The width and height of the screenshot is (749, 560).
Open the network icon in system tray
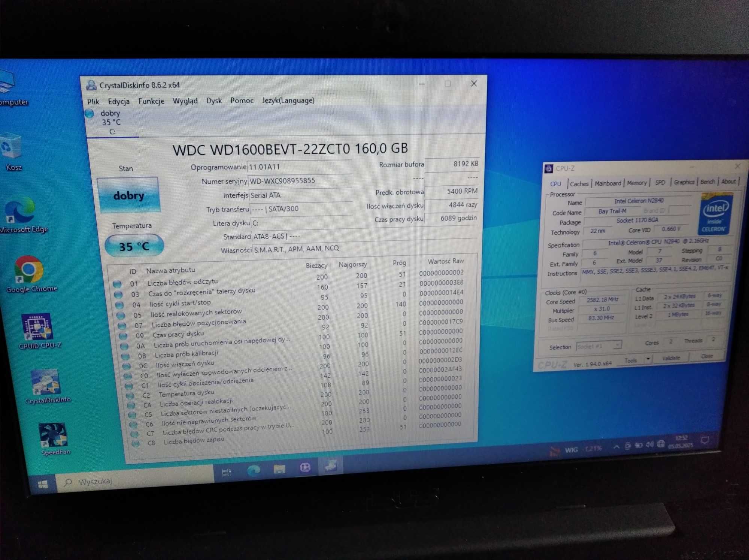point(661,444)
